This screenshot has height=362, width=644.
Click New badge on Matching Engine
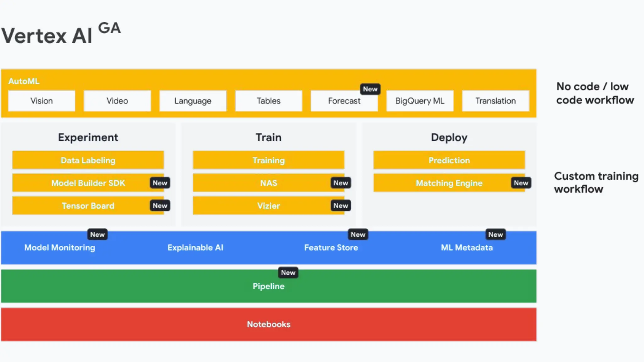[521, 183]
